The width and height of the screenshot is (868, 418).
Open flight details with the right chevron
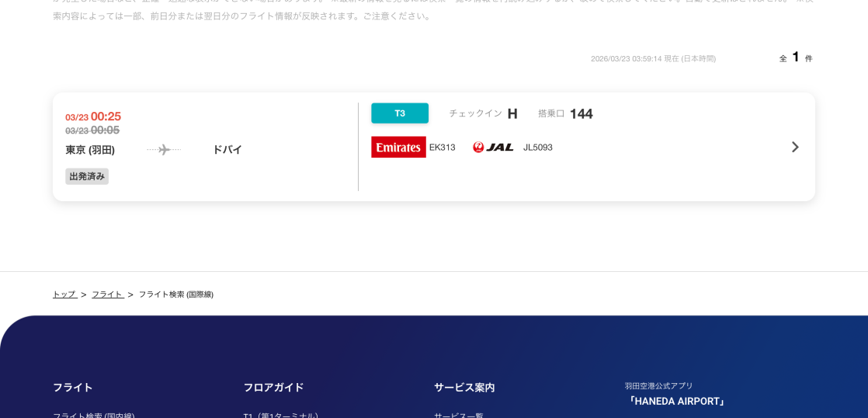point(794,147)
